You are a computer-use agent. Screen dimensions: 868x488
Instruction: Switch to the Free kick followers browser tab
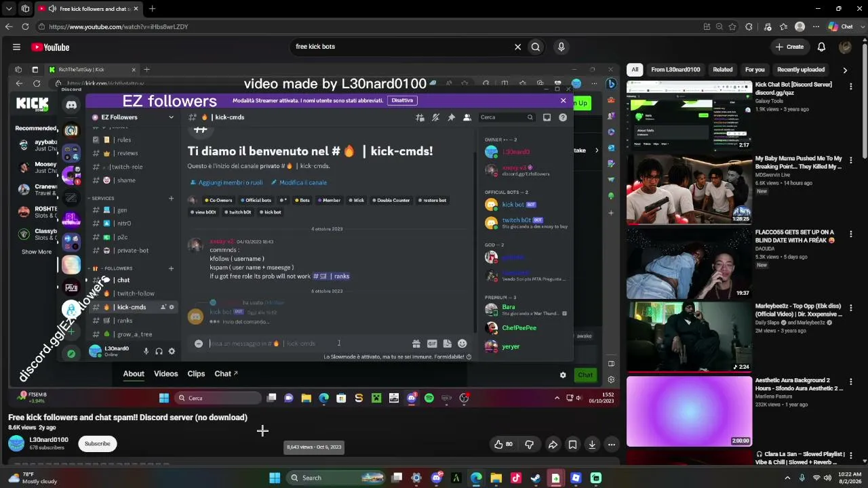pyautogui.click(x=88, y=9)
